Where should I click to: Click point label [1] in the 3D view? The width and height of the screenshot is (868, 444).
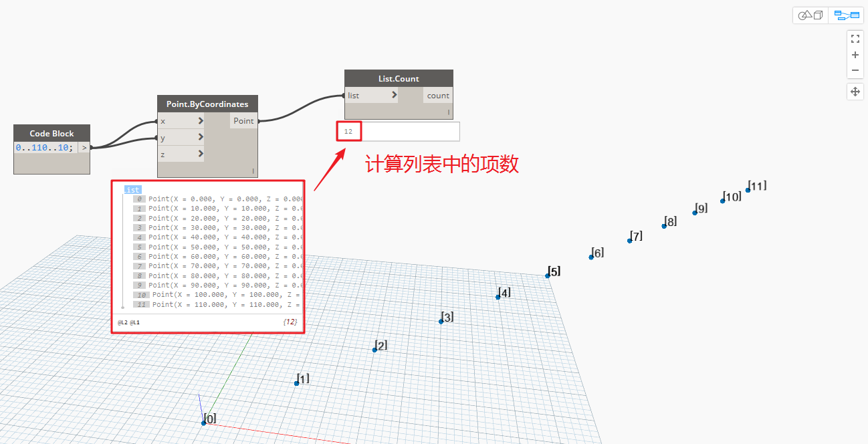tap(303, 378)
